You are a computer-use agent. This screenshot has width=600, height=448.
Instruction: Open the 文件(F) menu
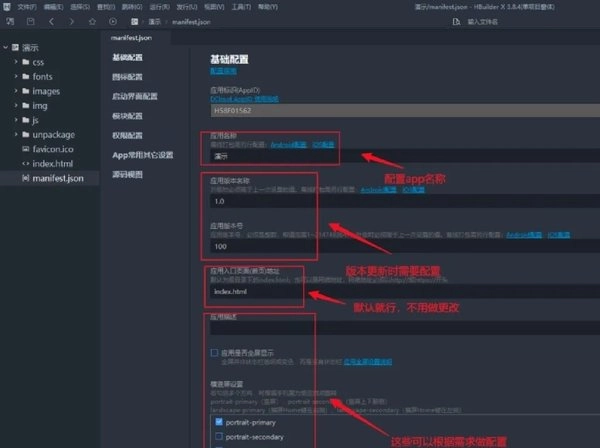pyautogui.click(x=24, y=6)
